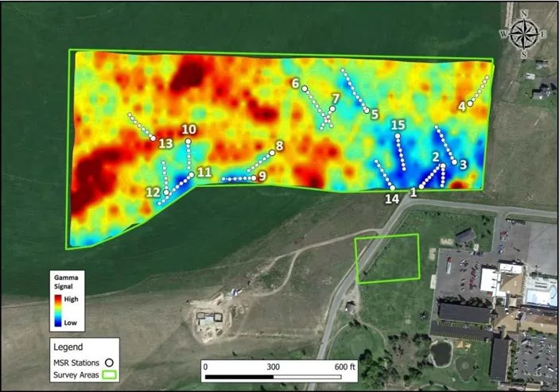Click the '0' scale bar label
Viewport: 559px width, 392px height.
tap(205, 367)
